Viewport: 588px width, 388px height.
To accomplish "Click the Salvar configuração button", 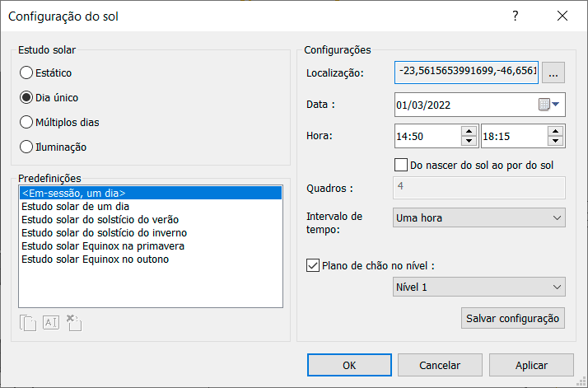I will tap(513, 318).
